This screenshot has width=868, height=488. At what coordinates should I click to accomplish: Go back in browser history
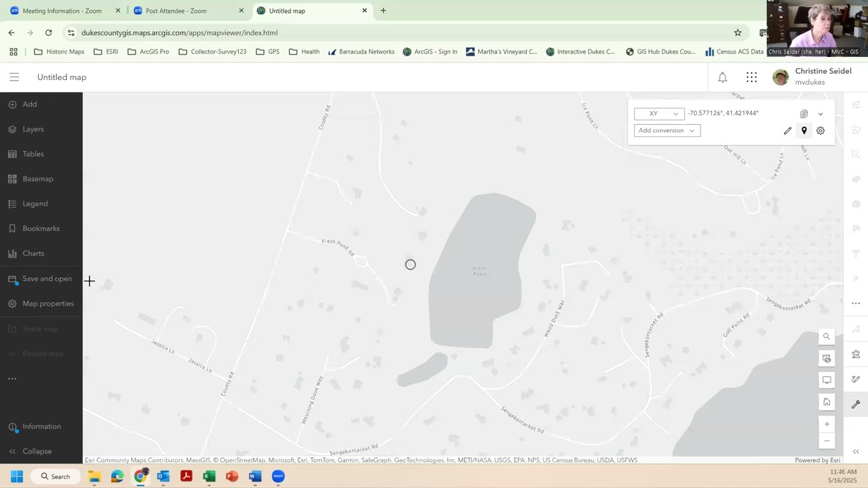coord(12,33)
